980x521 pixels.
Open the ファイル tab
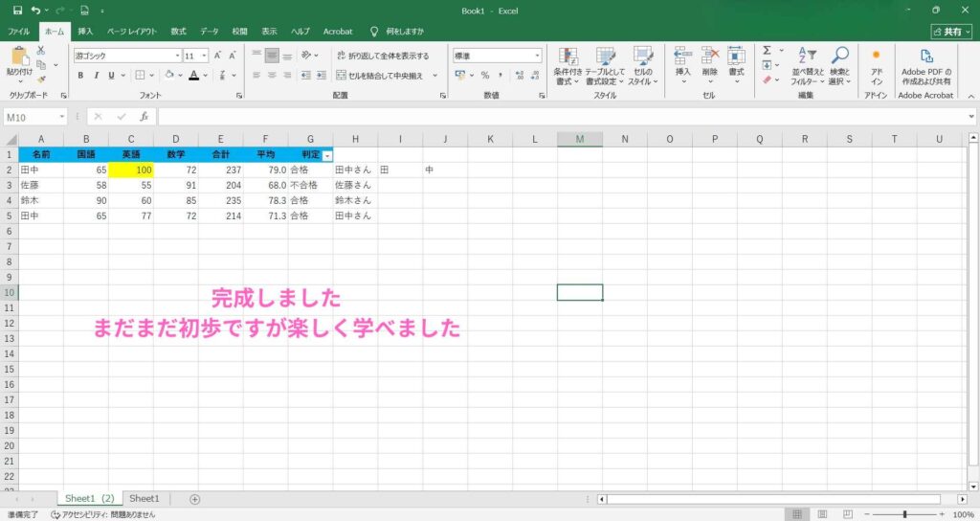click(18, 32)
